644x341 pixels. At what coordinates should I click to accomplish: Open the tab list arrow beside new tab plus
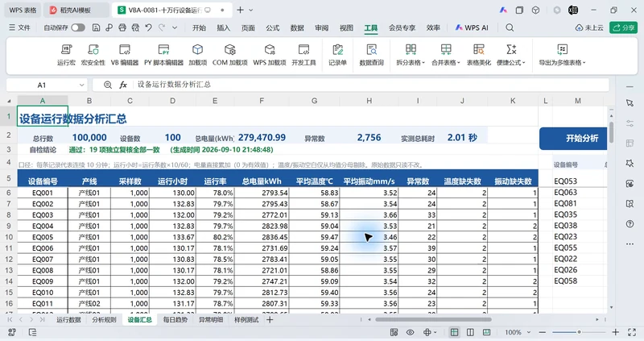[251, 10]
